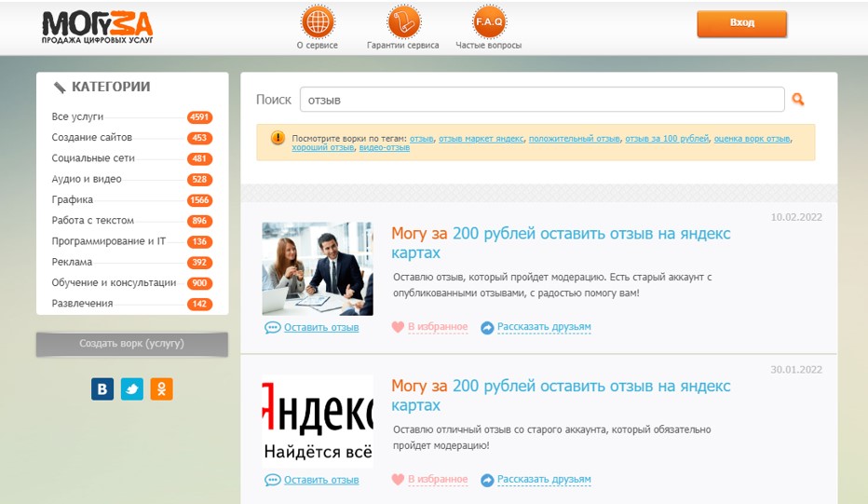
Task: Open the Яндекс logo thumbnail image
Action: coord(318,421)
